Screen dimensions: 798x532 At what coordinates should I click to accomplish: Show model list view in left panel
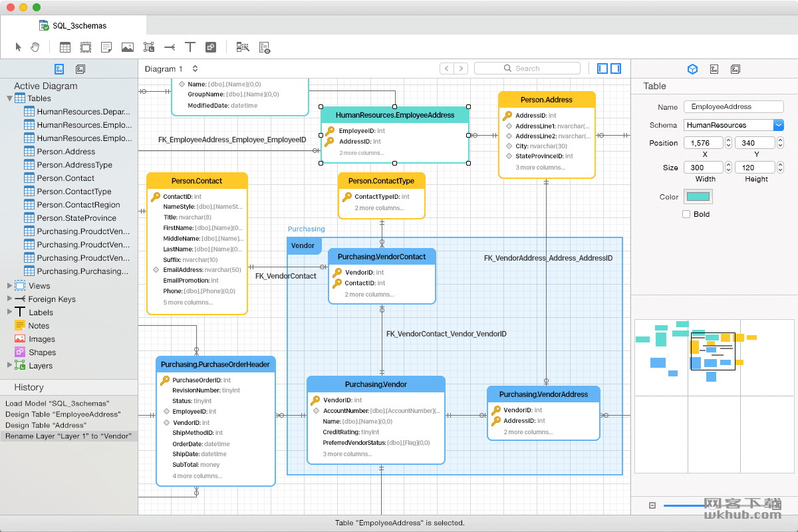pyautogui.click(x=80, y=68)
